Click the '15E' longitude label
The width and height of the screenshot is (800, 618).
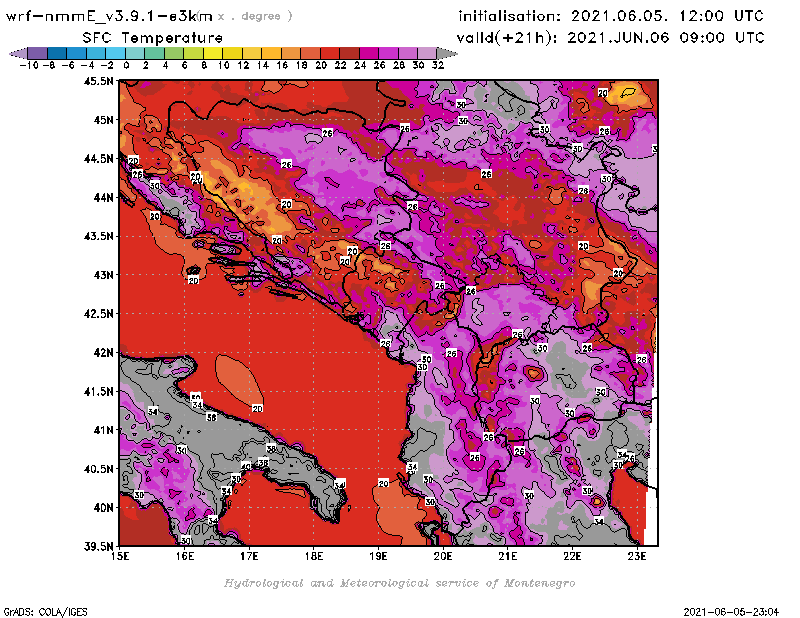[x=120, y=556]
